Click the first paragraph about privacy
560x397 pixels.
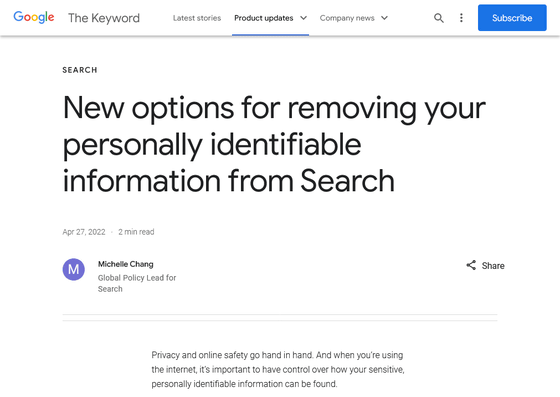[x=278, y=370]
